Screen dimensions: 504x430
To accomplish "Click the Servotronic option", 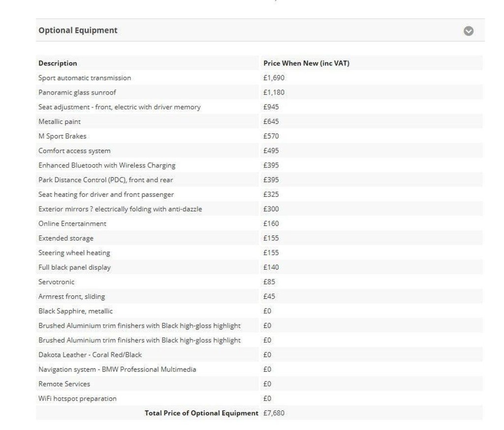I will tap(57, 282).
